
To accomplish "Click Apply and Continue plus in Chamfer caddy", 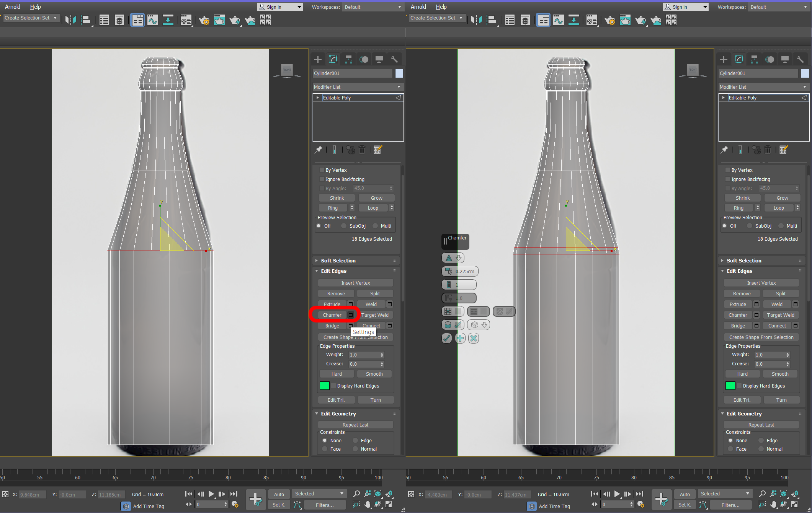I will tap(460, 338).
